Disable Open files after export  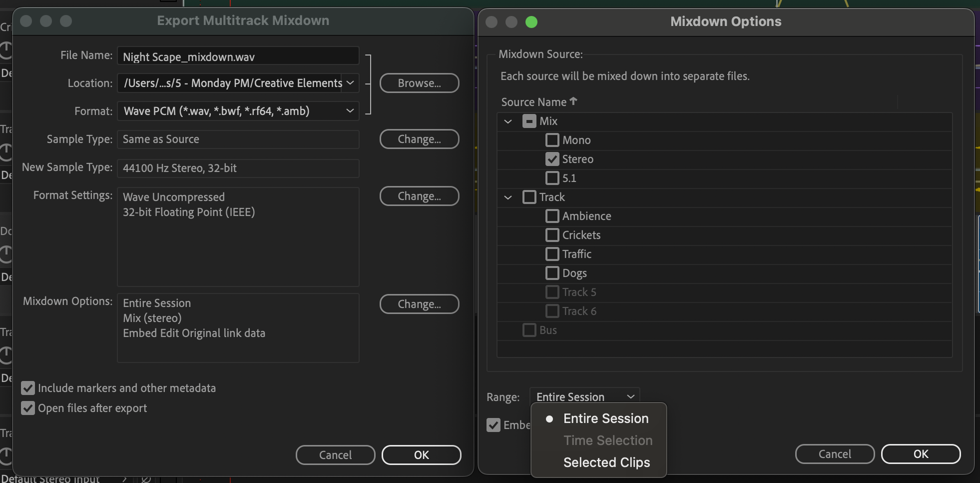click(x=28, y=408)
